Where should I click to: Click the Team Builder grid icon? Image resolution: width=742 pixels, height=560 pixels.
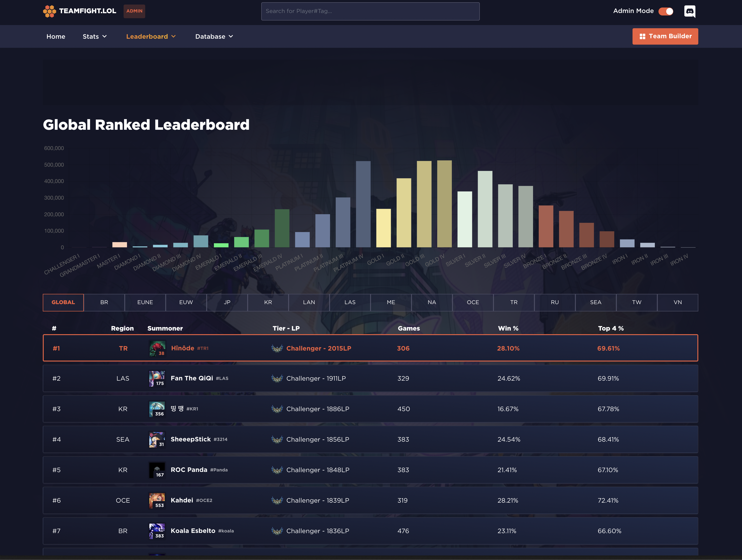[642, 36]
